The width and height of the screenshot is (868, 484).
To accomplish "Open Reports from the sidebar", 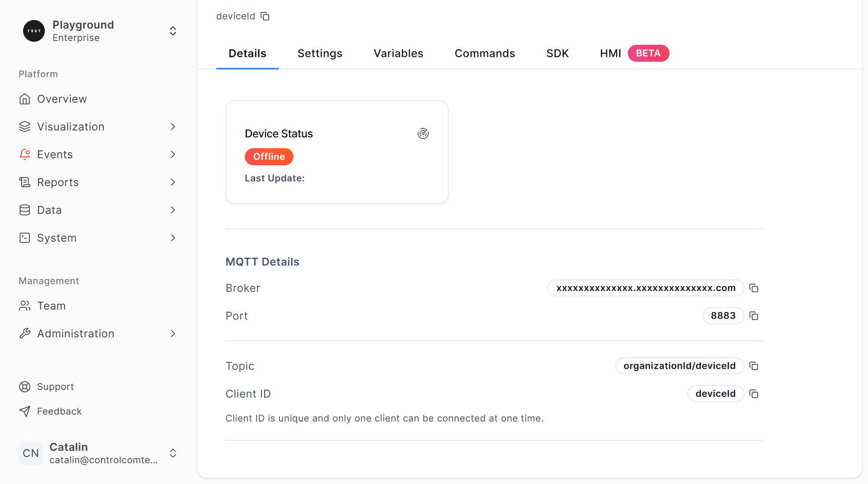I will click(58, 182).
